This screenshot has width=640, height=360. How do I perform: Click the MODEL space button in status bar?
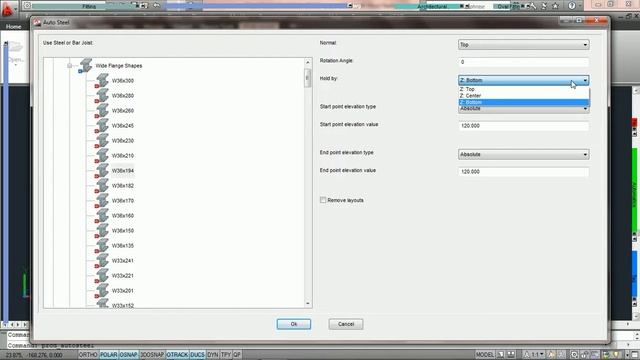click(484, 355)
